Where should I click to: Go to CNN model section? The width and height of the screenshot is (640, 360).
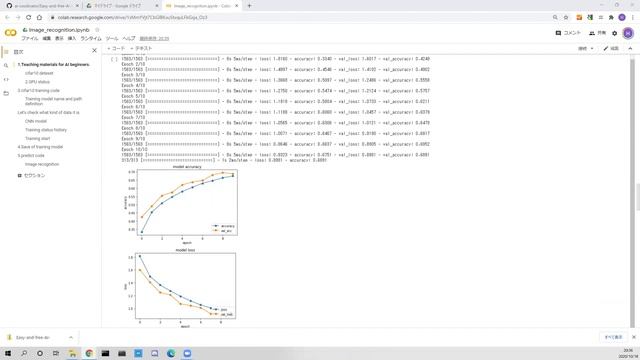[36, 121]
